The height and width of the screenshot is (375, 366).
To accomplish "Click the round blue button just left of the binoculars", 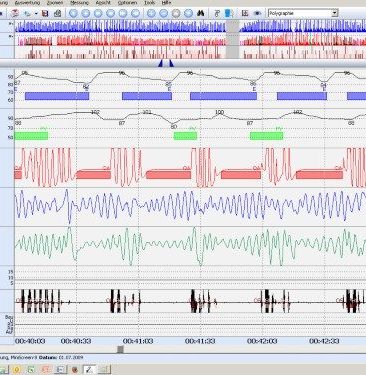I will click(188, 13).
